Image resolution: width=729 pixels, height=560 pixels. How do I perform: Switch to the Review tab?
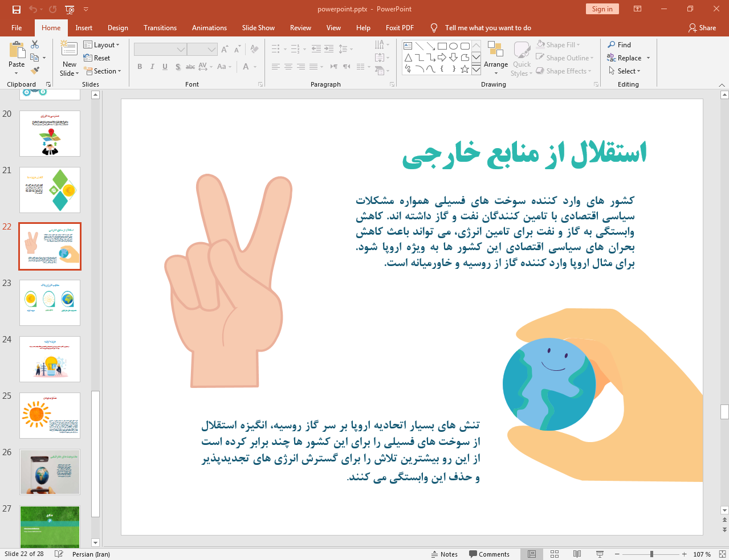point(300,27)
